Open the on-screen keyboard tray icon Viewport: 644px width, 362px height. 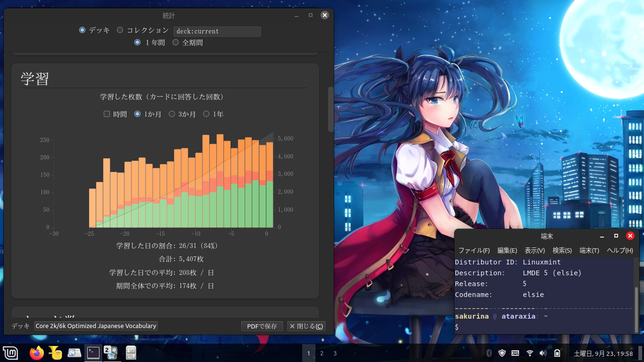pyautogui.click(x=515, y=353)
